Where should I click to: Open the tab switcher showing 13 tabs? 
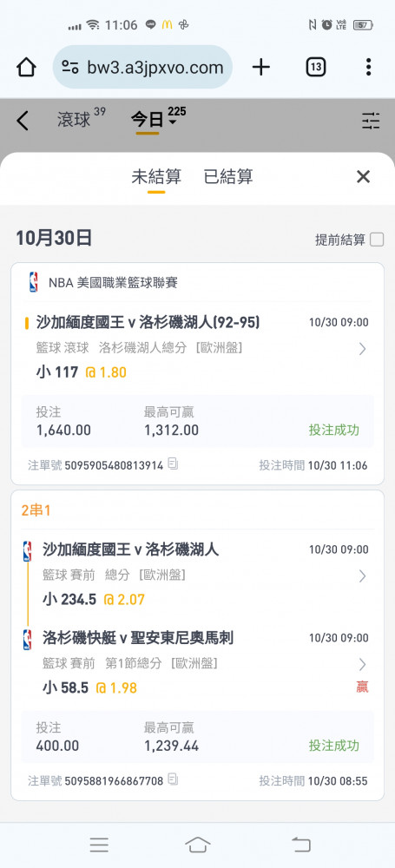pos(315,68)
